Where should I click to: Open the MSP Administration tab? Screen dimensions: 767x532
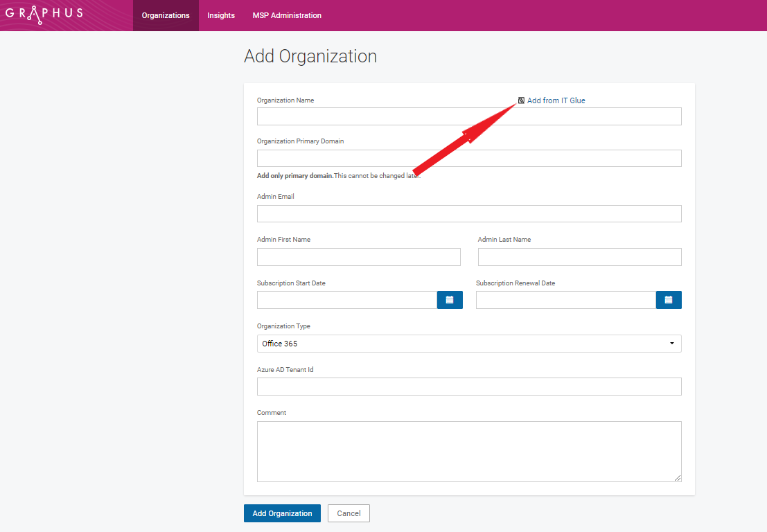pos(287,16)
